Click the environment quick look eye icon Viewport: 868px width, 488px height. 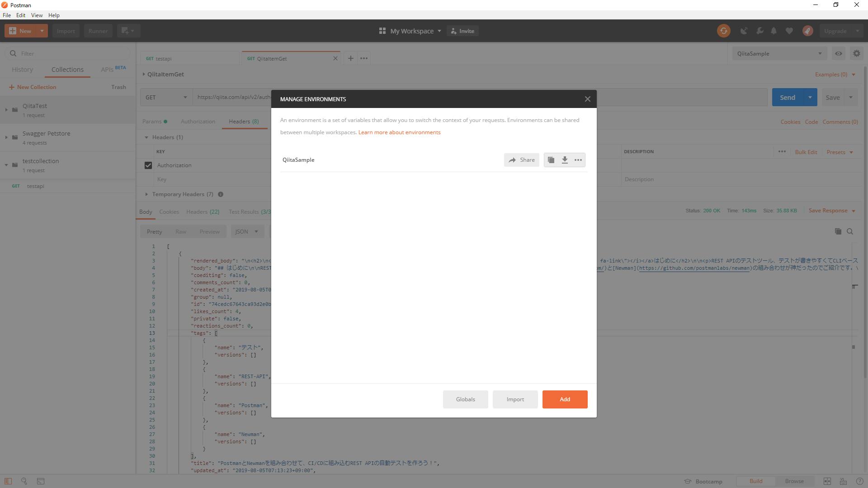coord(838,53)
